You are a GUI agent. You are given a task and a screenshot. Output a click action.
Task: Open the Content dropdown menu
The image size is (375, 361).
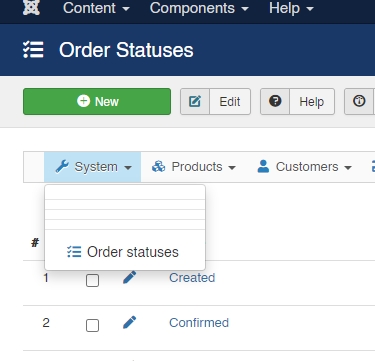click(96, 8)
